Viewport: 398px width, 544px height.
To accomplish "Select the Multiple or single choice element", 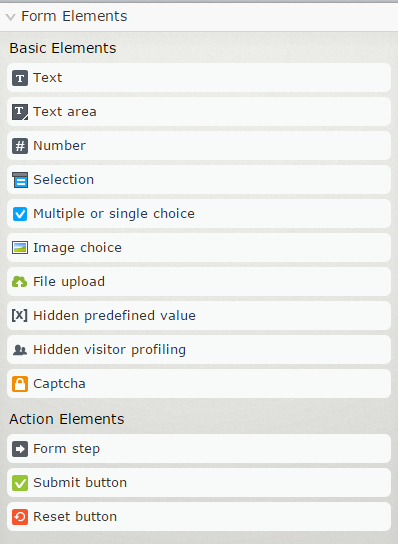I will point(199,214).
